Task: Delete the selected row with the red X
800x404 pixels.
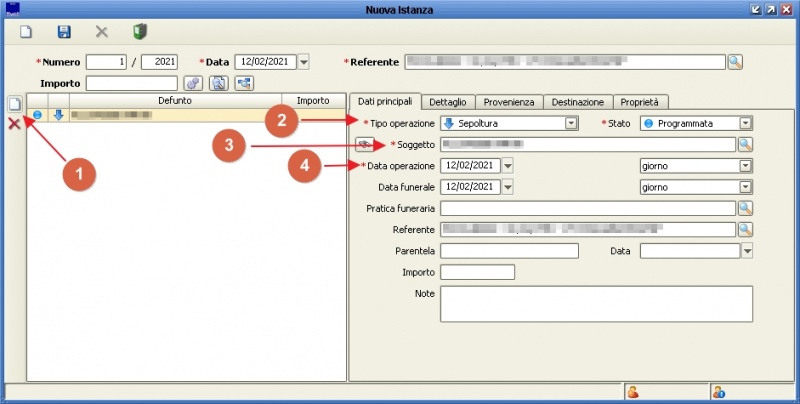Action: (14, 123)
